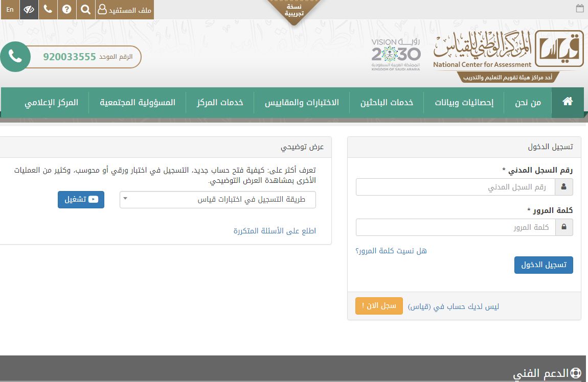Open إحصائيات وبيانات menu
This screenshot has width=588, height=382.
tap(464, 102)
